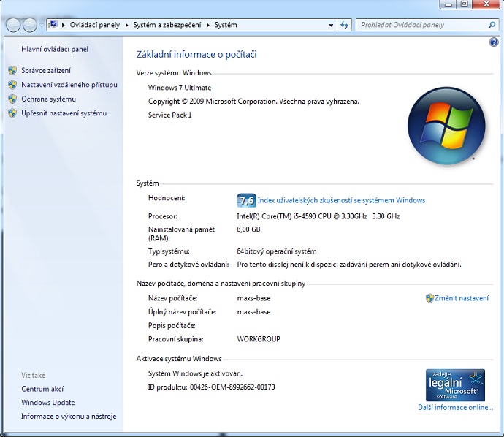Click Změnit nastavení link
The image size is (504, 437).
coord(462,298)
